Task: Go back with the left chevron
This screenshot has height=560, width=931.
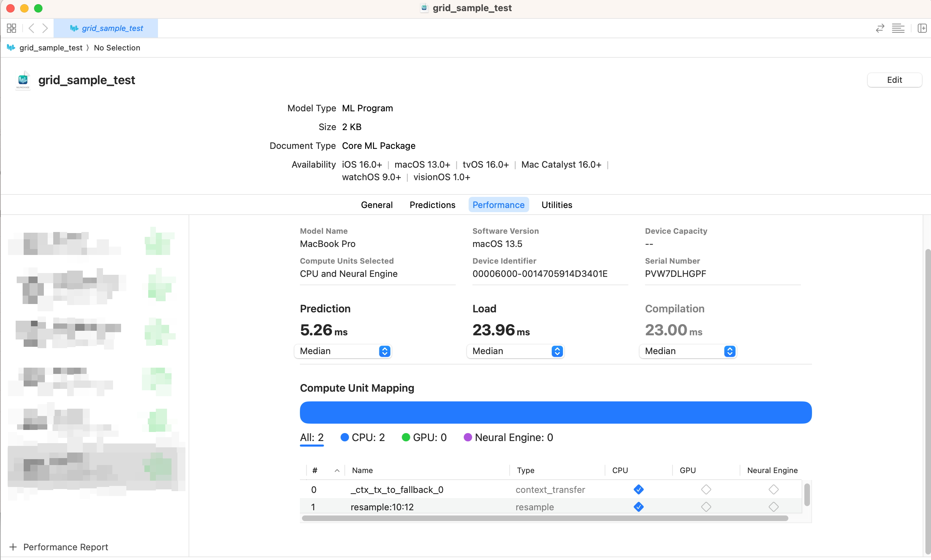Action: click(32, 28)
